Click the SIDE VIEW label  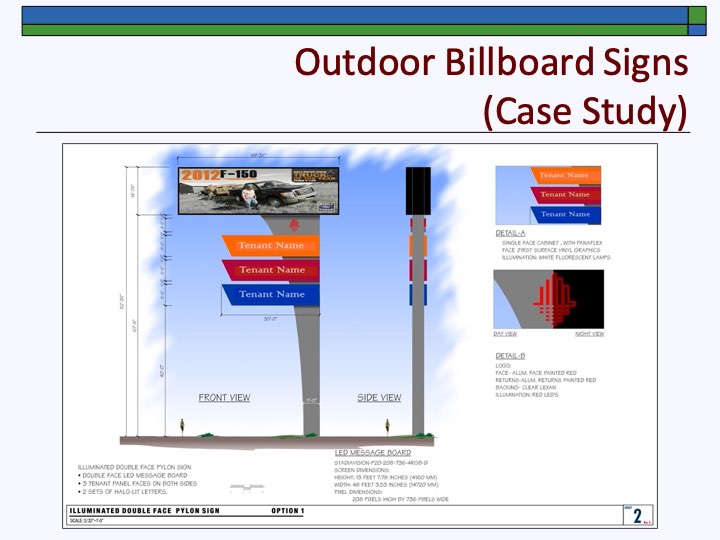[379, 398]
